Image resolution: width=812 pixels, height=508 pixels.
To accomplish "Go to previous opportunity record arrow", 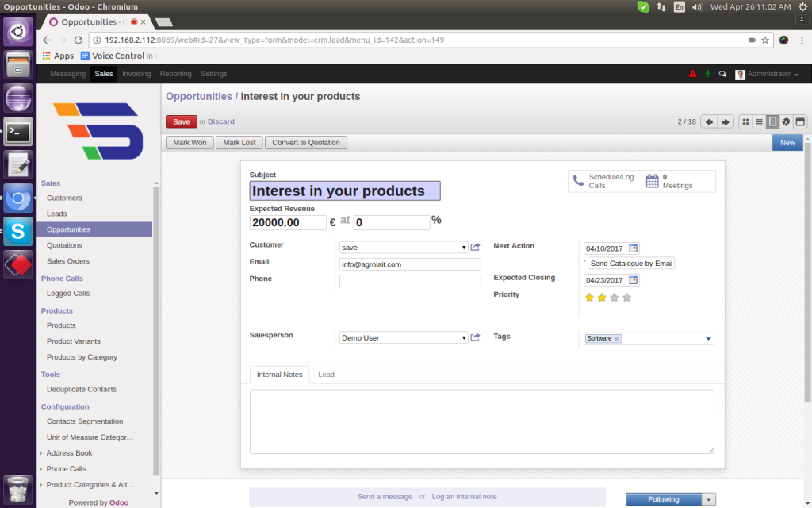I will 708,121.
